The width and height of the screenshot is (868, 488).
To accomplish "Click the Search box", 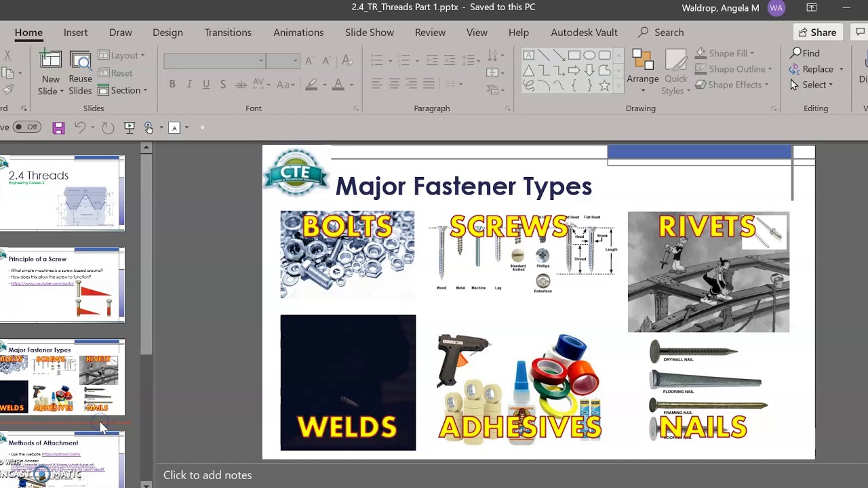I will click(661, 33).
